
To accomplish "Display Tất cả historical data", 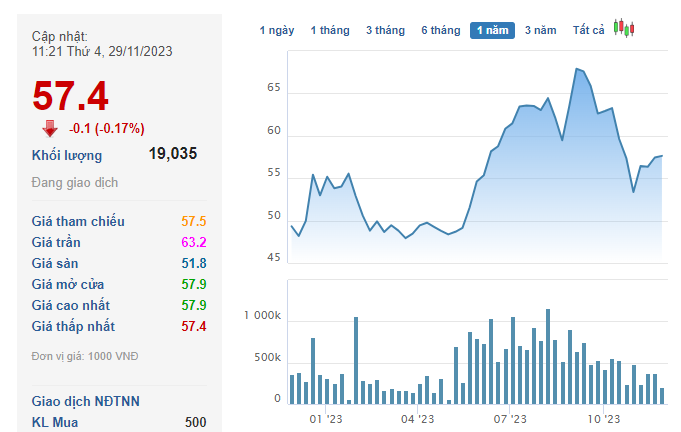I will pyautogui.click(x=588, y=31).
